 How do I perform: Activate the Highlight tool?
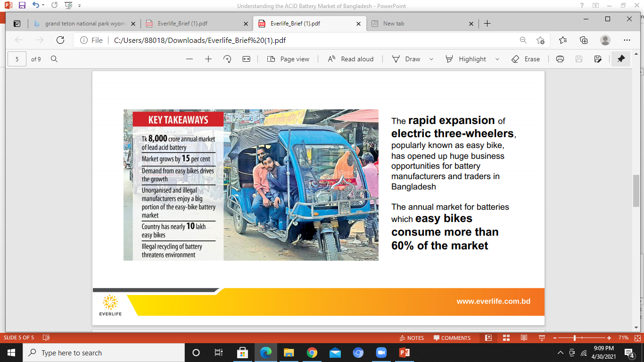pos(466,59)
